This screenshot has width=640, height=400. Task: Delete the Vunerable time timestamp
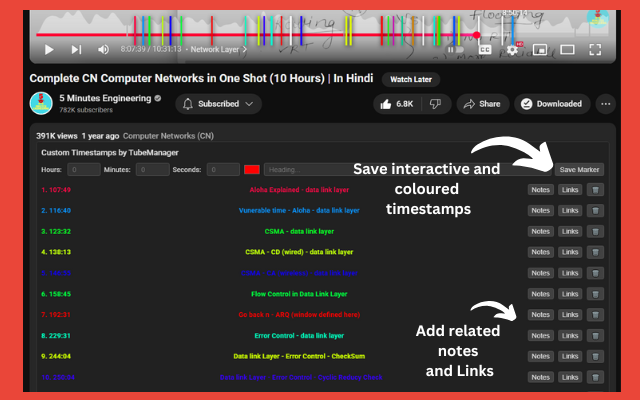(x=595, y=211)
